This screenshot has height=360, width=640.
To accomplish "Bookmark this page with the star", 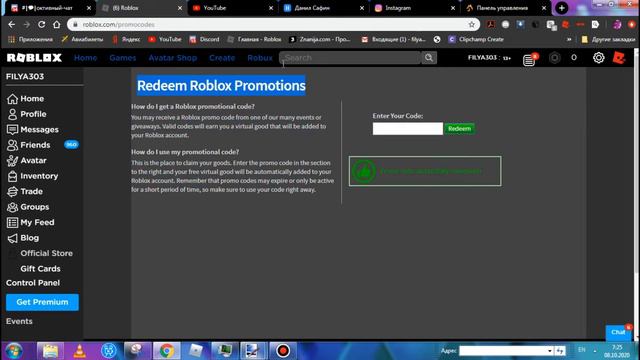I will tap(472, 24).
